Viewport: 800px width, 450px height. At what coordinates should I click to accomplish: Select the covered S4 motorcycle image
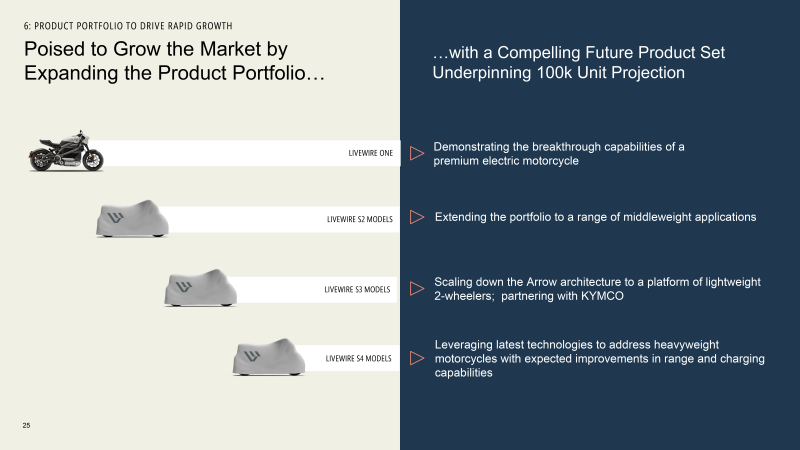(268, 357)
